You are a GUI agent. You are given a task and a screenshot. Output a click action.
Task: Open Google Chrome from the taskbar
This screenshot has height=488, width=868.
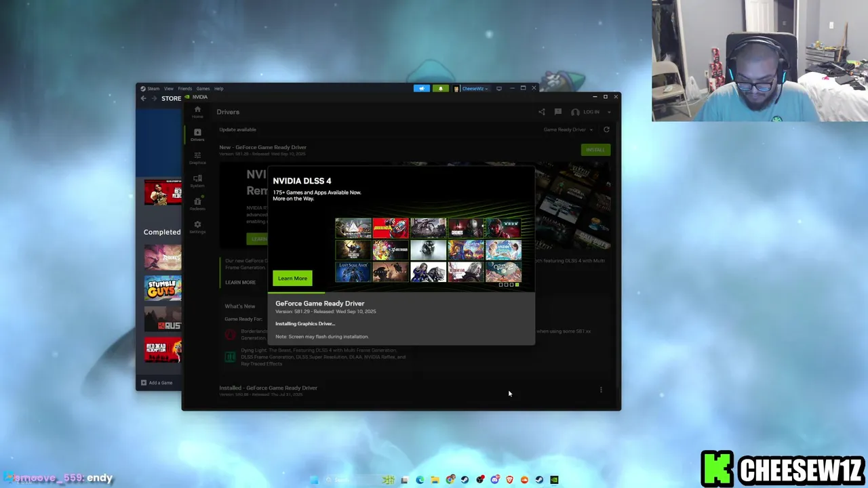(450, 480)
